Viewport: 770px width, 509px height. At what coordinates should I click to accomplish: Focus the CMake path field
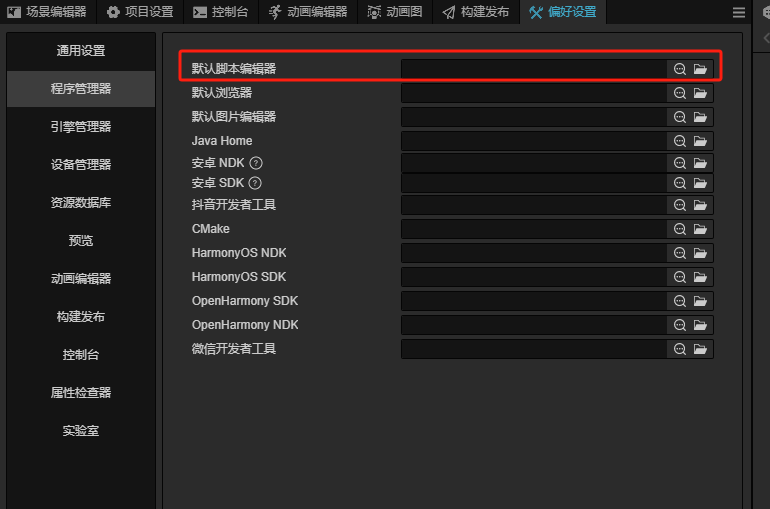[x=534, y=229]
